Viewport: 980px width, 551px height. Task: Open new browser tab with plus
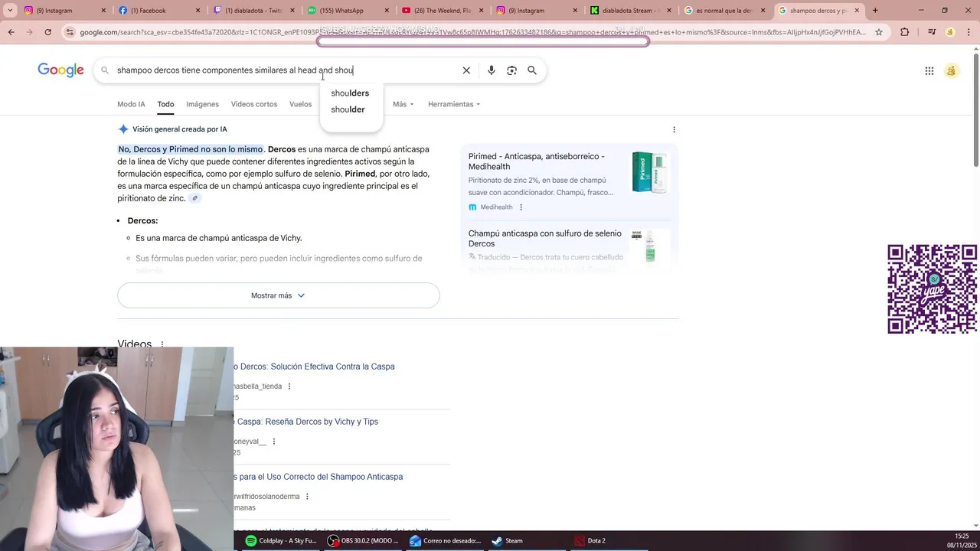tap(875, 11)
